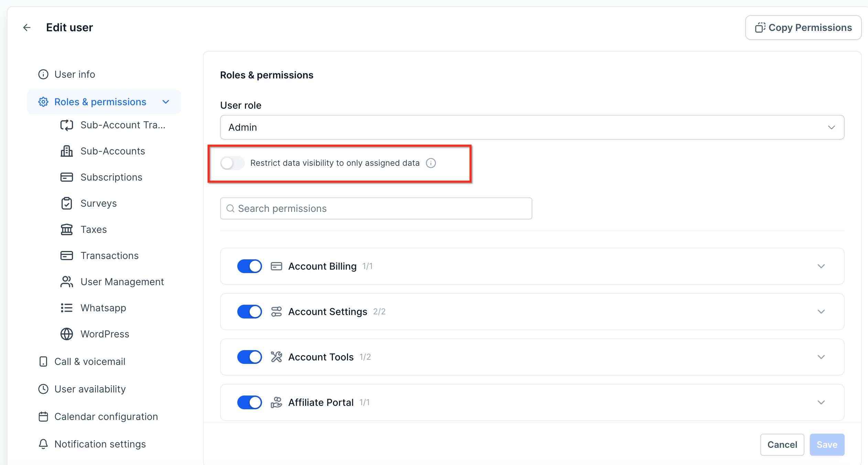Click the back arrow next to Edit user
Screen dimensions: 868x465
(27, 28)
